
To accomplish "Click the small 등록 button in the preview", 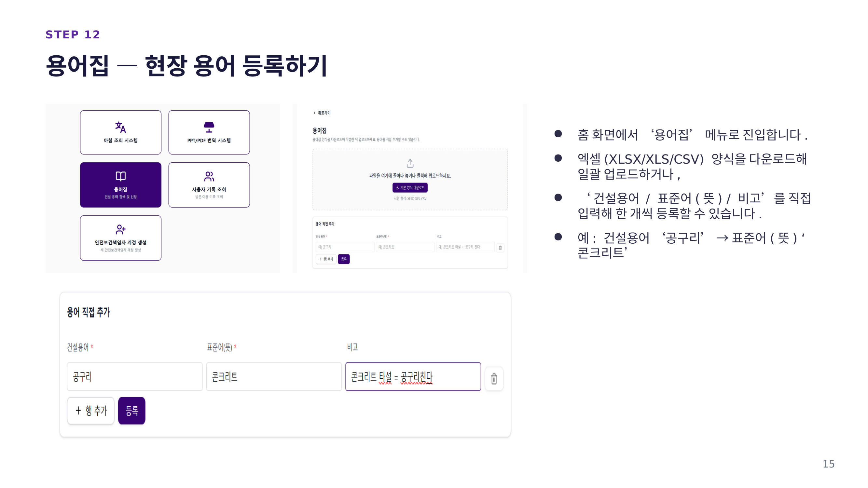I will click(344, 259).
